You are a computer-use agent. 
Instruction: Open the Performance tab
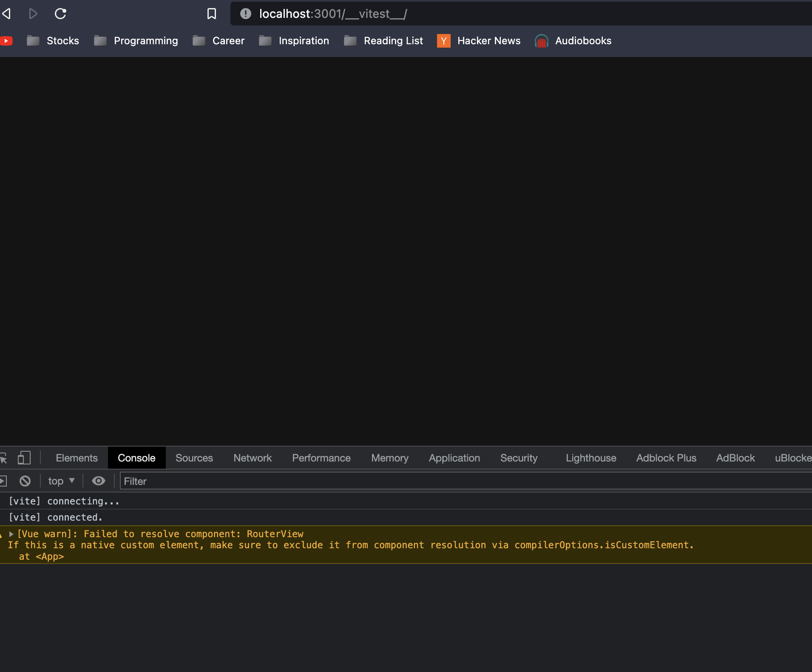click(321, 458)
